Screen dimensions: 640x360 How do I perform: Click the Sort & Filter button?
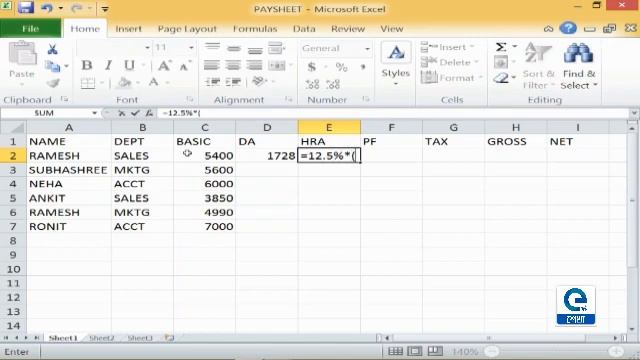pyautogui.click(x=539, y=65)
